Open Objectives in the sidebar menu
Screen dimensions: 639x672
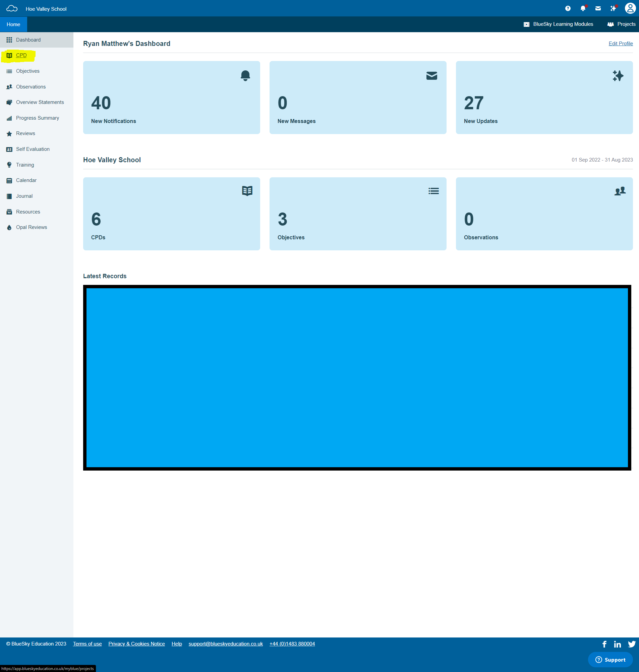coord(37,71)
